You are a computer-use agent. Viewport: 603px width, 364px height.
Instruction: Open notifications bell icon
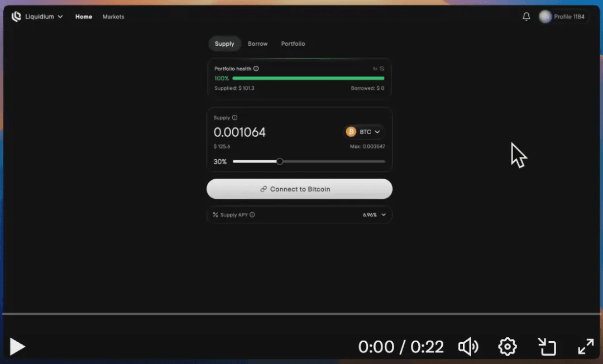pyautogui.click(x=526, y=17)
